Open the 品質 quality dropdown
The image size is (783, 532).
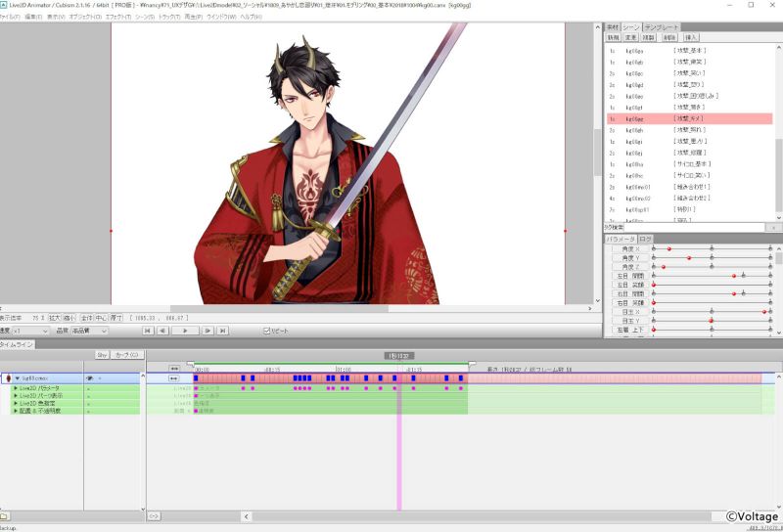coord(89,331)
